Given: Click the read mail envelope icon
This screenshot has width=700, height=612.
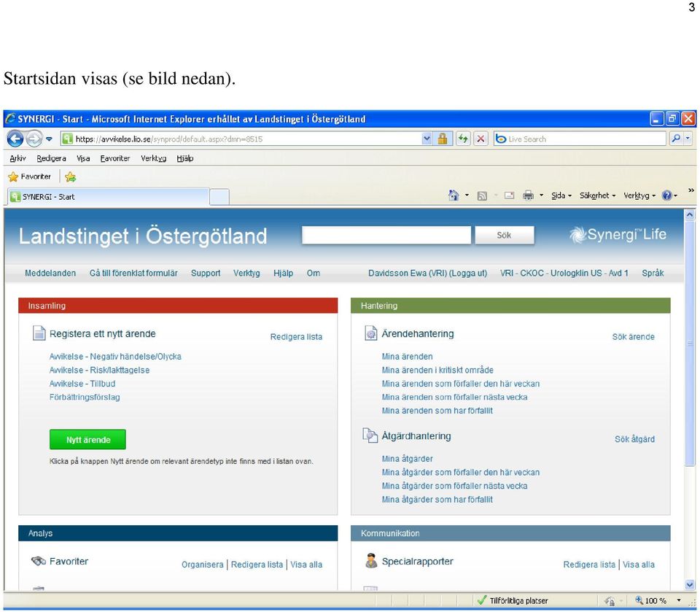Looking at the screenshot, I should pyautogui.click(x=510, y=195).
